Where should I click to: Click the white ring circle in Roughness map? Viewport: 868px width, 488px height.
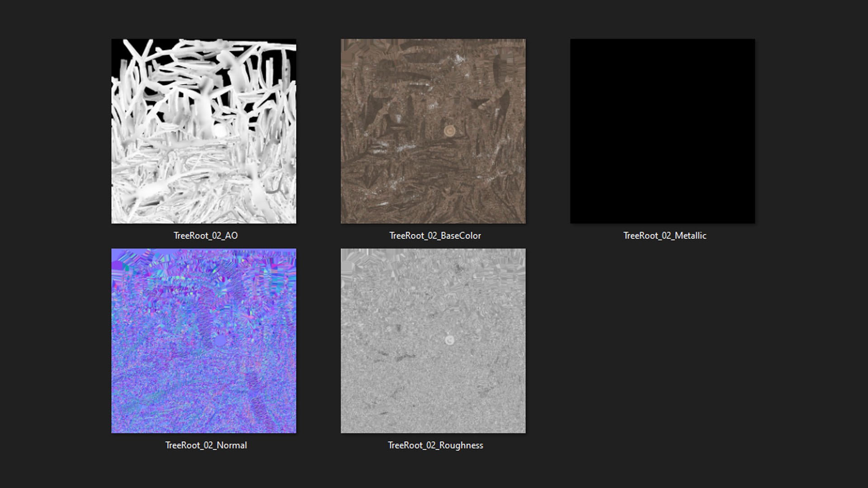(449, 340)
